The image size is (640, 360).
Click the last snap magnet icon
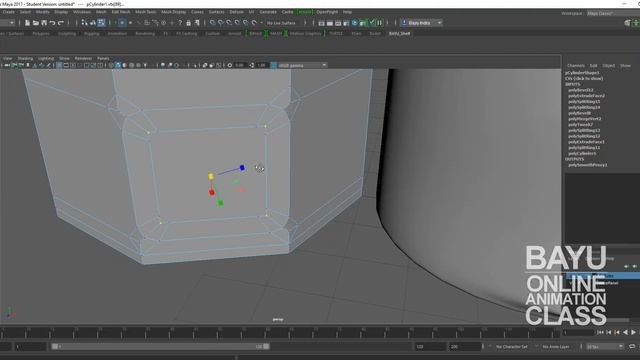tap(254, 23)
